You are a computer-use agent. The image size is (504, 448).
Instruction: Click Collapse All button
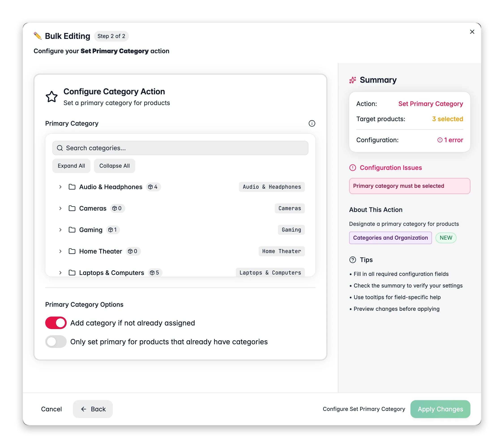(114, 166)
